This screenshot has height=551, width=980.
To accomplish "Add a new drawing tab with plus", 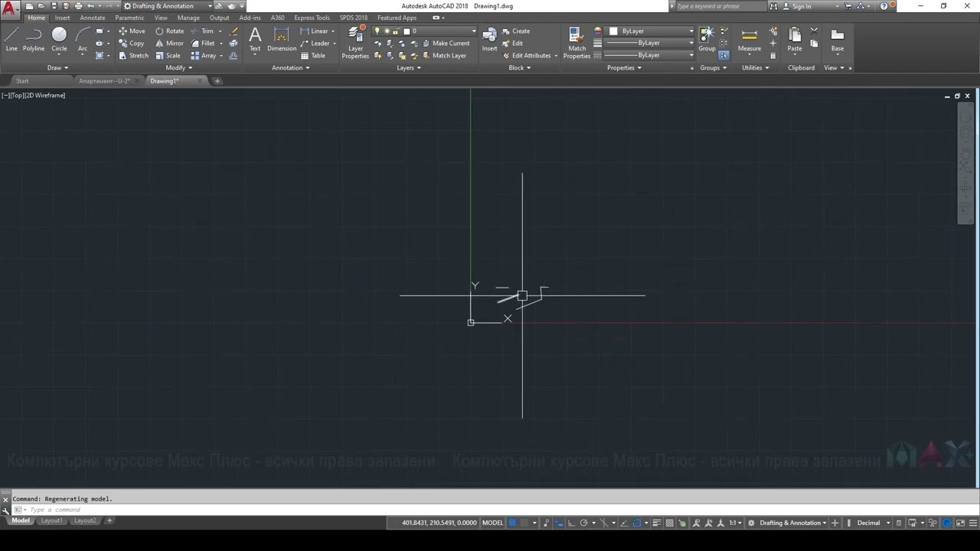I will [217, 81].
